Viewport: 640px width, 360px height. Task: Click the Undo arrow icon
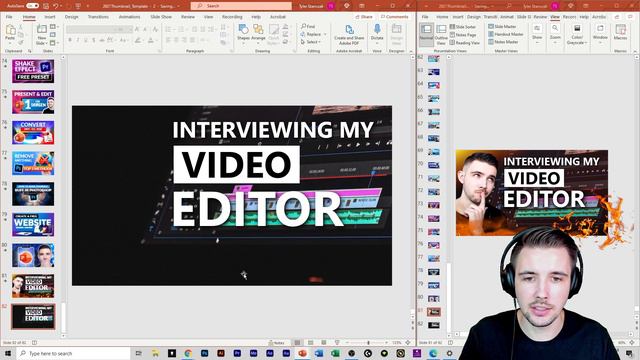56,6
